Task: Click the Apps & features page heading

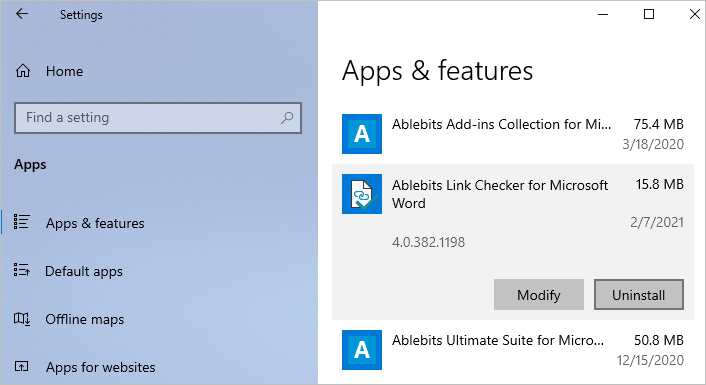Action: (x=437, y=71)
